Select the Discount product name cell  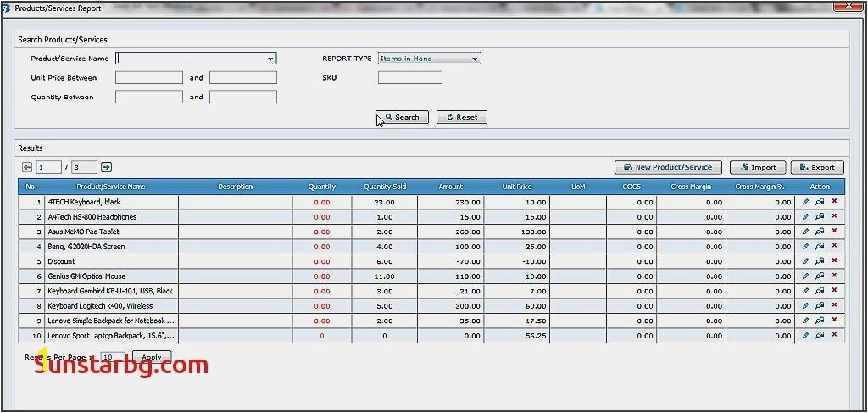(x=111, y=261)
